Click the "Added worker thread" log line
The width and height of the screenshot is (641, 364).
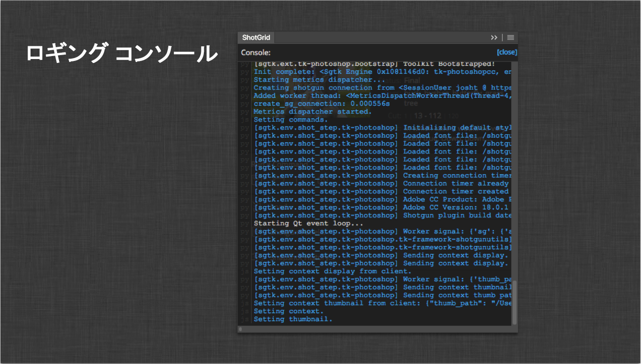tap(383, 95)
